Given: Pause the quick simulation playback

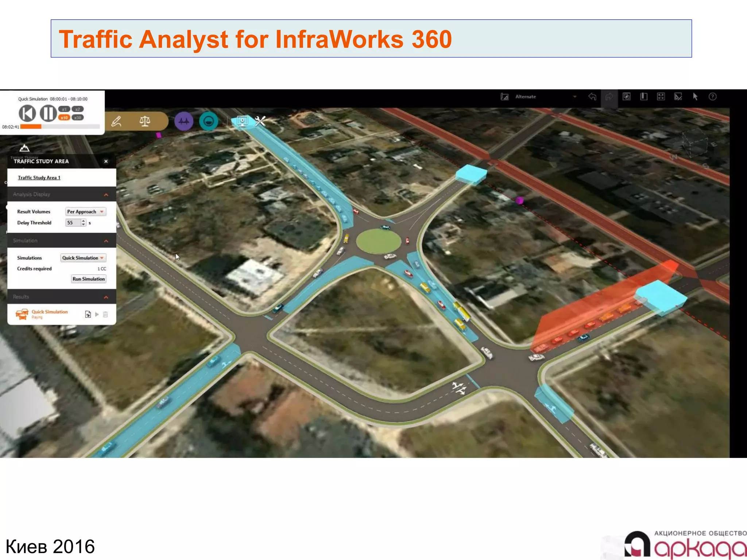Looking at the screenshot, I should (x=48, y=113).
